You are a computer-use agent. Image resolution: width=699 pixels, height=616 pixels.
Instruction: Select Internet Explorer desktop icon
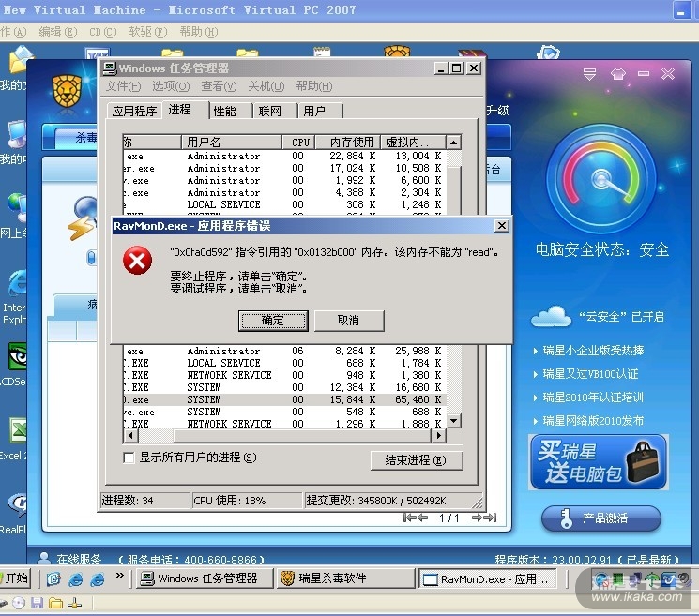17,282
